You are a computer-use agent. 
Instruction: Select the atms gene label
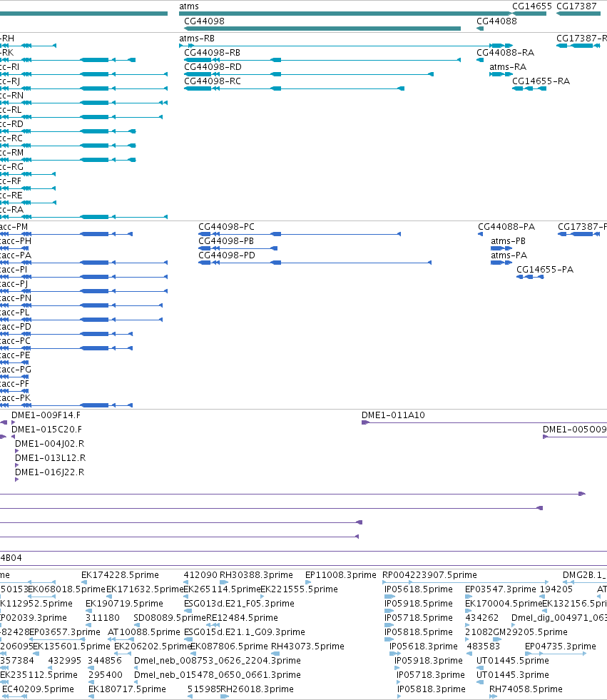click(189, 6)
